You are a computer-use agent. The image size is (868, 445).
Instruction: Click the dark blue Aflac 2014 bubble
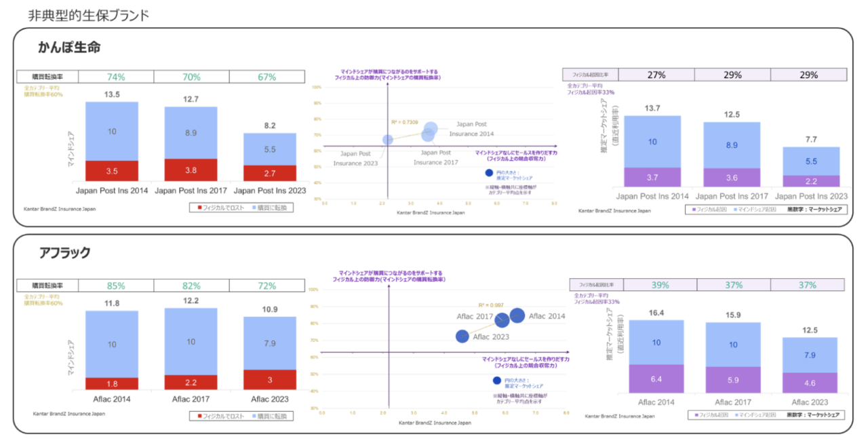(517, 315)
